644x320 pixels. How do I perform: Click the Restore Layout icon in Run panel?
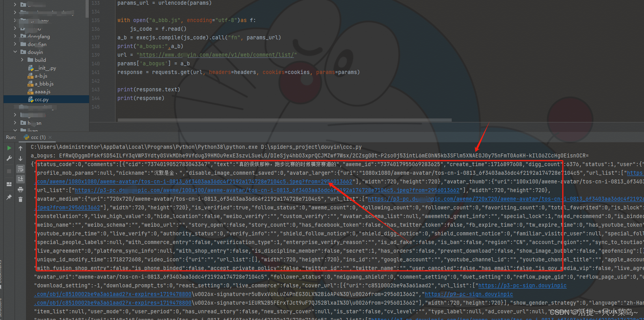pyautogui.click(x=9, y=184)
